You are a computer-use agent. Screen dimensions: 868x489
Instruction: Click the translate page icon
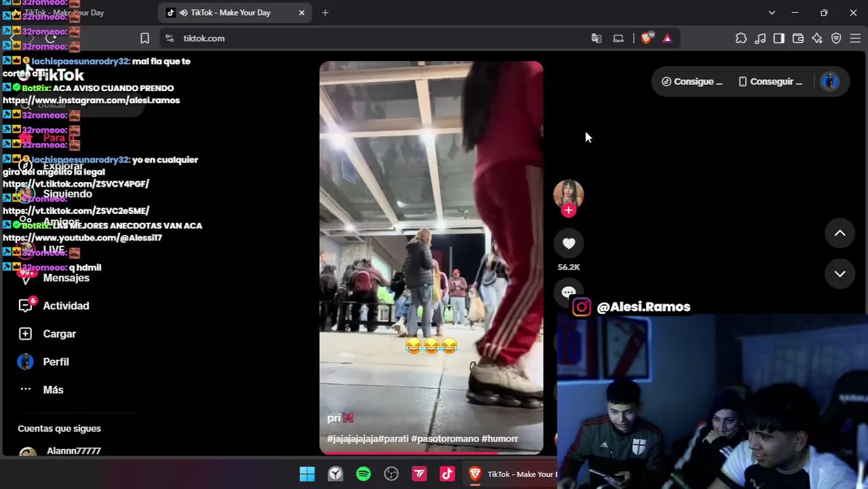click(596, 39)
